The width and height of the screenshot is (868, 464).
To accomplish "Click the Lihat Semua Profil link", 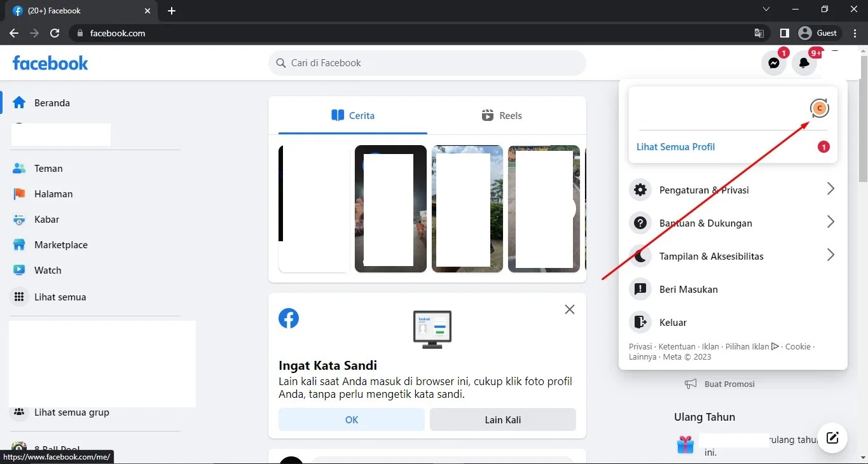I will coord(675,147).
